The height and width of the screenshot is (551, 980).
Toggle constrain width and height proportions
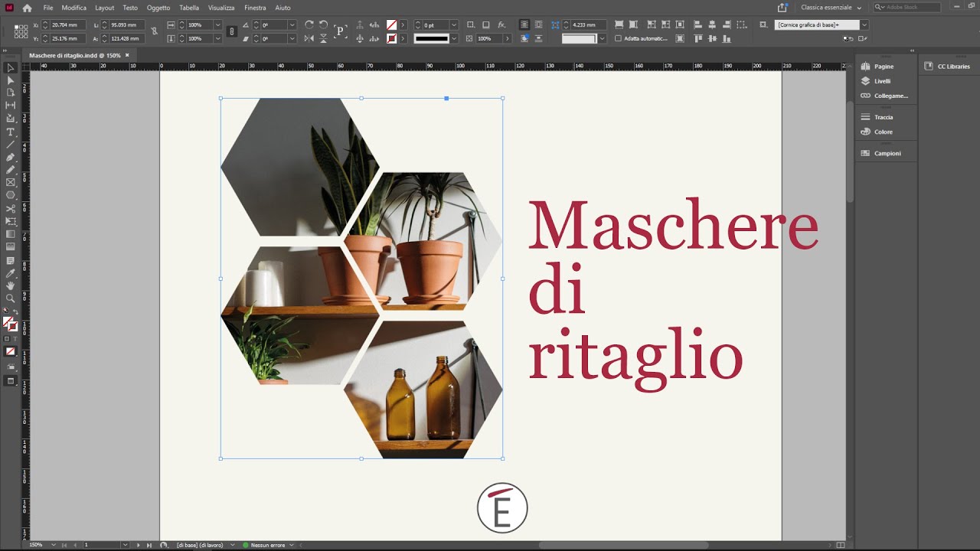coord(155,31)
